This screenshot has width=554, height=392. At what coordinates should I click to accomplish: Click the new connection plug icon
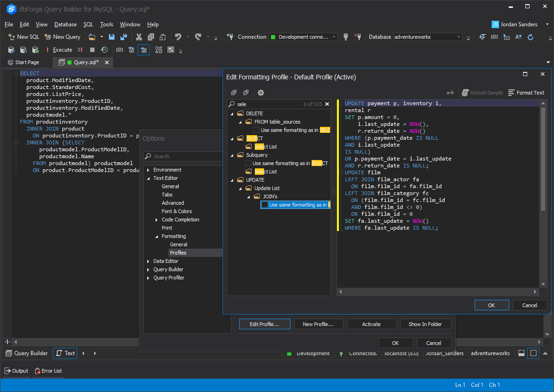pyautogui.click(x=229, y=37)
